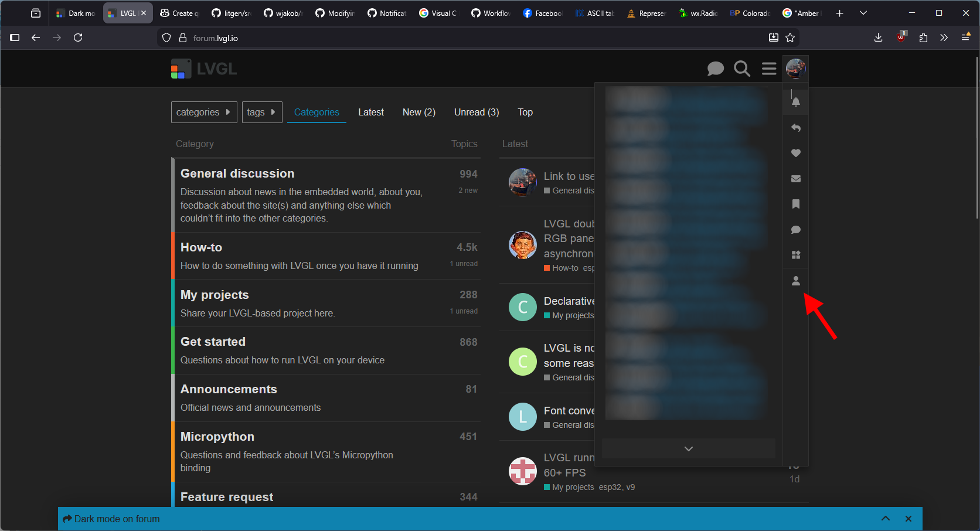The height and width of the screenshot is (531, 980).
Task: Expand notifications list with down chevron
Action: [x=688, y=448]
